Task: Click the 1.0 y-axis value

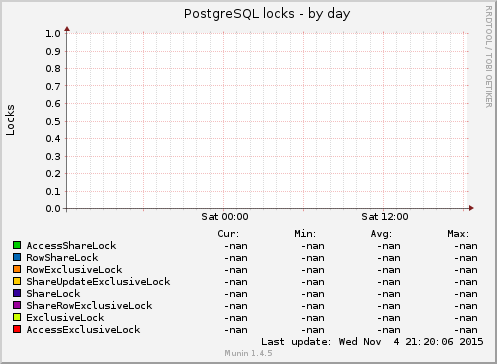Action: (53, 33)
